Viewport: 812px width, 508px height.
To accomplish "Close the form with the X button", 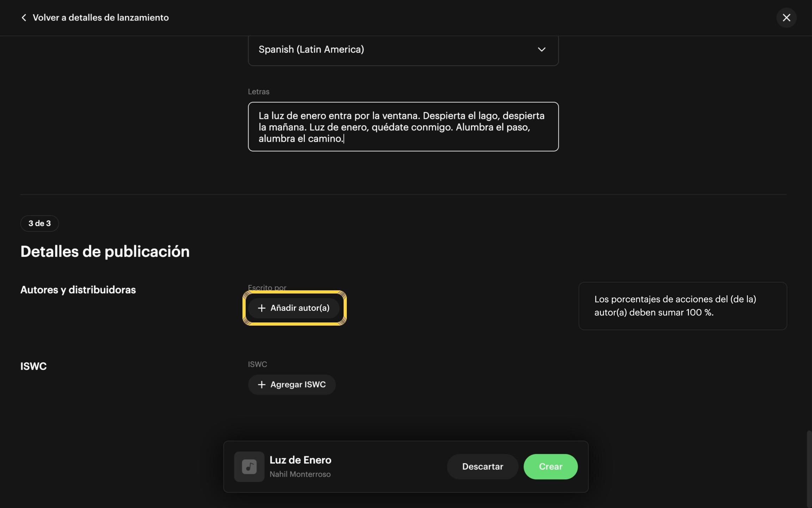I will point(786,18).
